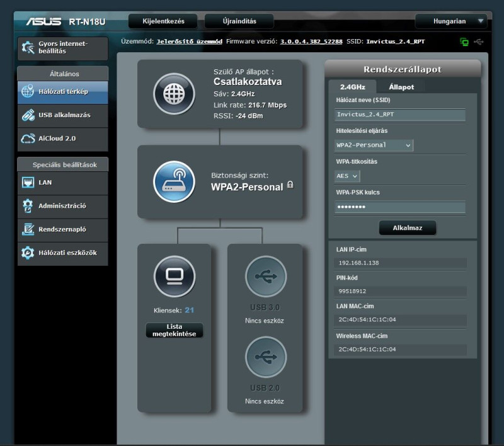This screenshot has height=446, width=504.
Task: Click the Kijelentkezés button
Action: pos(163,21)
